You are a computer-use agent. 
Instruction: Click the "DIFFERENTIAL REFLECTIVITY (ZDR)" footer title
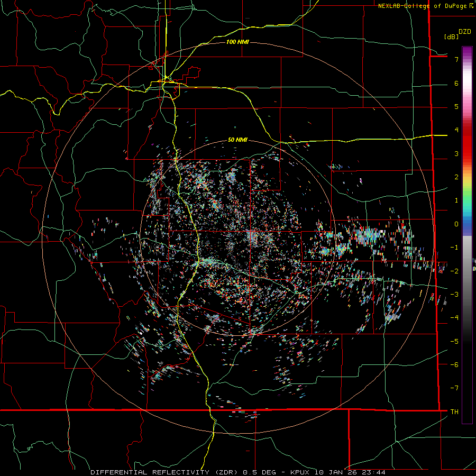[166, 472]
